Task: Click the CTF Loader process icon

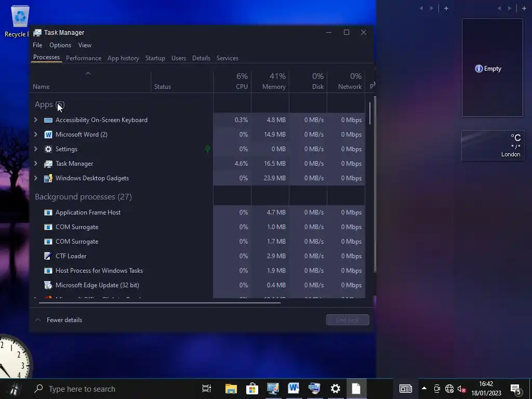Action: click(x=48, y=256)
